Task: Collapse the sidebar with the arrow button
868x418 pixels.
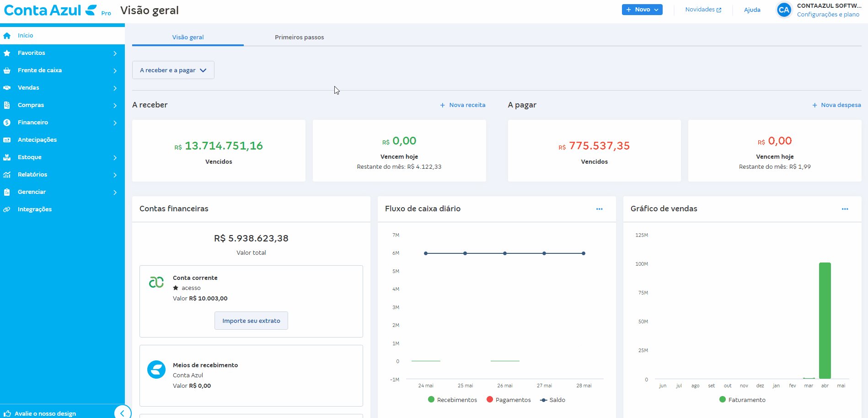Action: coord(122,413)
